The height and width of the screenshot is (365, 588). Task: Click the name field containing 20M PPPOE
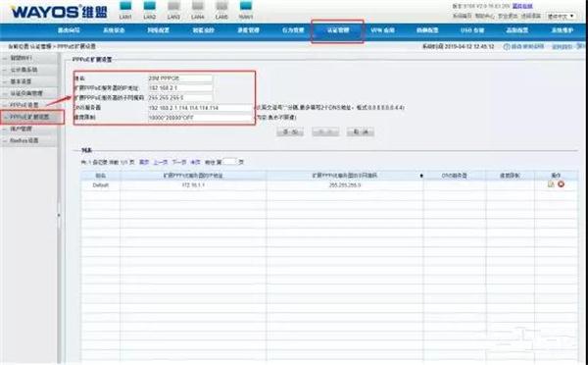(x=180, y=78)
